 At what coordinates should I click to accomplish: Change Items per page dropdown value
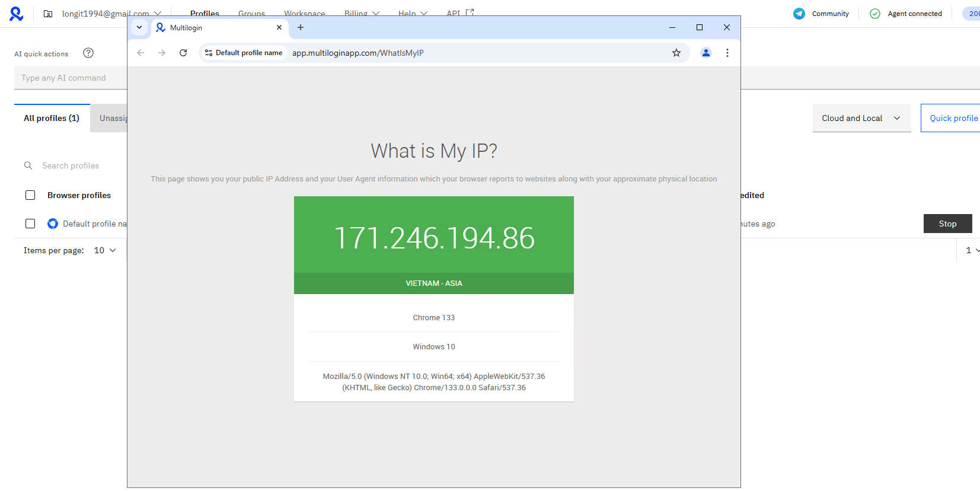tap(105, 250)
